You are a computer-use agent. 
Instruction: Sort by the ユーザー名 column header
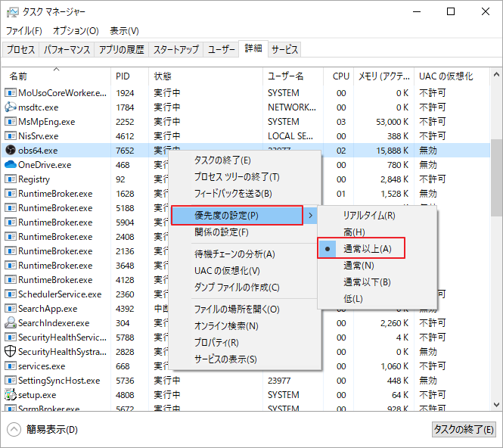tap(293, 76)
